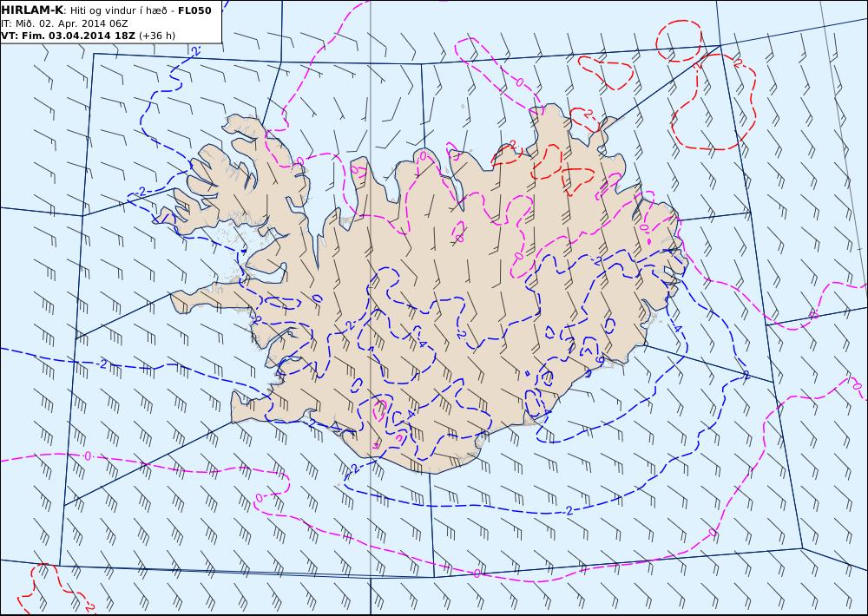The height and width of the screenshot is (616, 868).
Task: Select the 'VT: Fim. 03.04.2014 18Z' valid time
Action: [68, 36]
